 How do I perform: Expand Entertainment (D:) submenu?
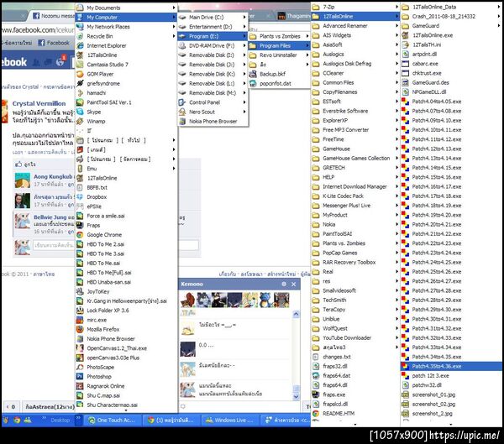pyautogui.click(x=244, y=27)
